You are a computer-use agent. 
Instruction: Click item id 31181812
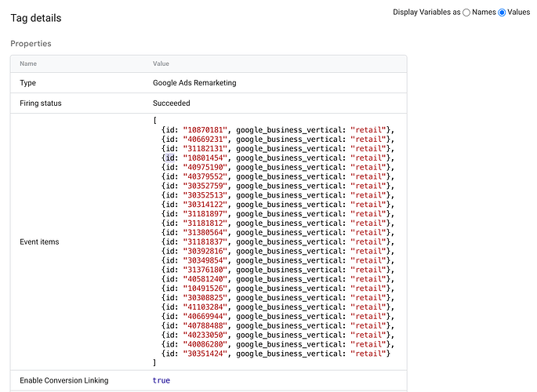coord(205,223)
